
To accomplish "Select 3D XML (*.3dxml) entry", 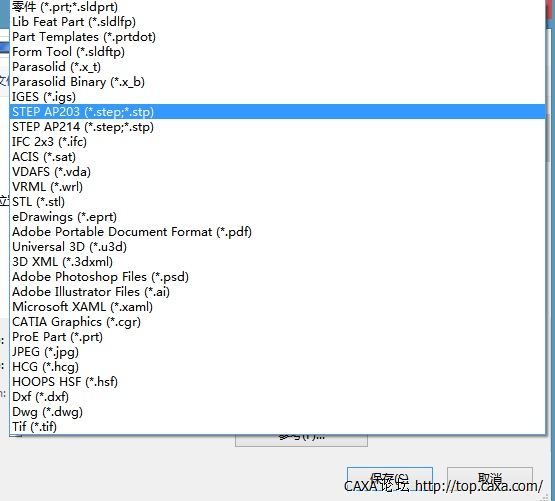I will point(278,262).
